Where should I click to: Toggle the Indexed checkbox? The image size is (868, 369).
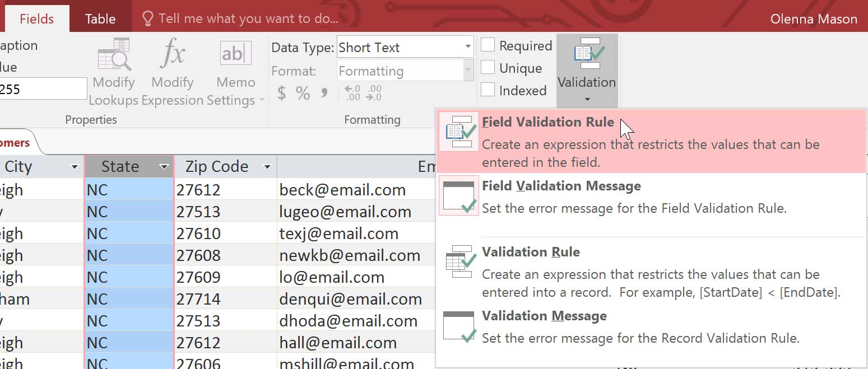488,90
